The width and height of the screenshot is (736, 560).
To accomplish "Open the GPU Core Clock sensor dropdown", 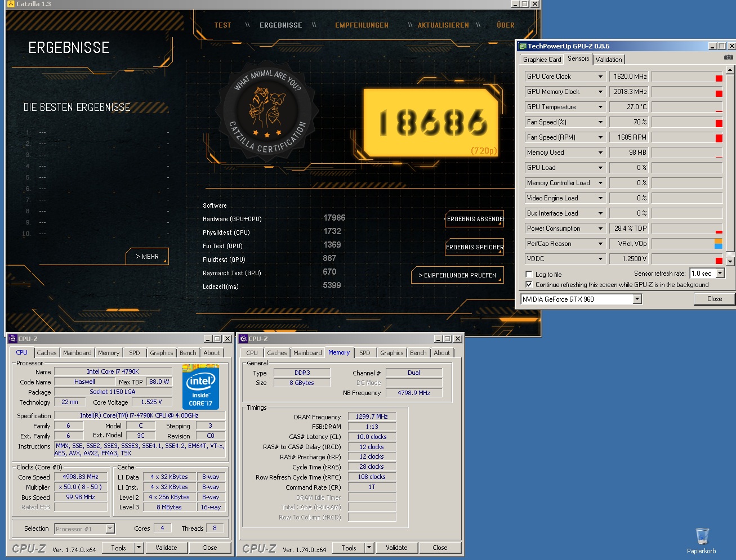I will pos(600,77).
